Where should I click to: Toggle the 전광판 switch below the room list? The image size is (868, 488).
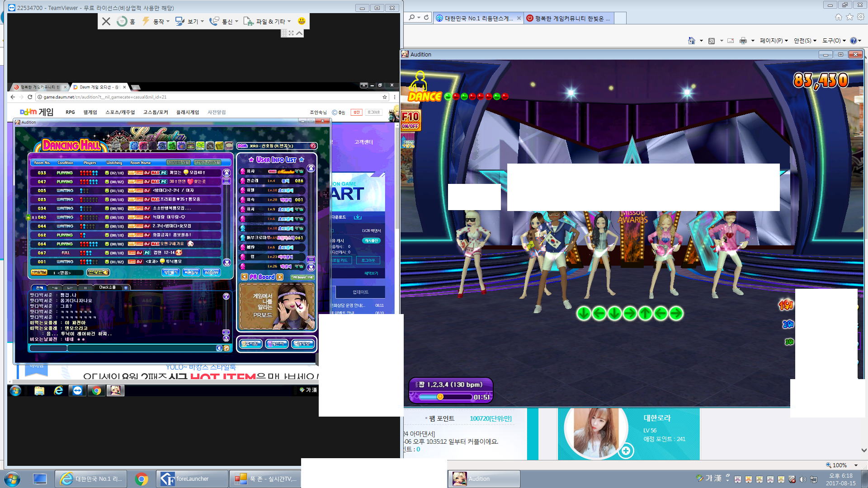click(98, 272)
